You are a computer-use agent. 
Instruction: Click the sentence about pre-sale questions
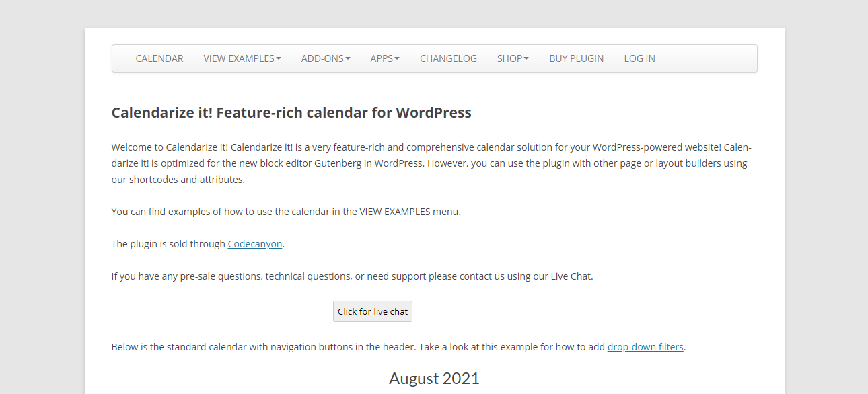[353, 276]
